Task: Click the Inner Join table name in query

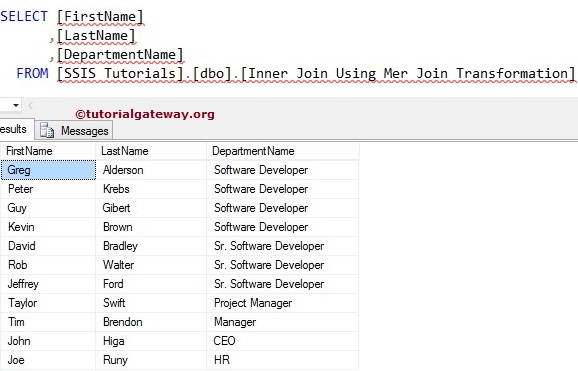Action: (408, 73)
